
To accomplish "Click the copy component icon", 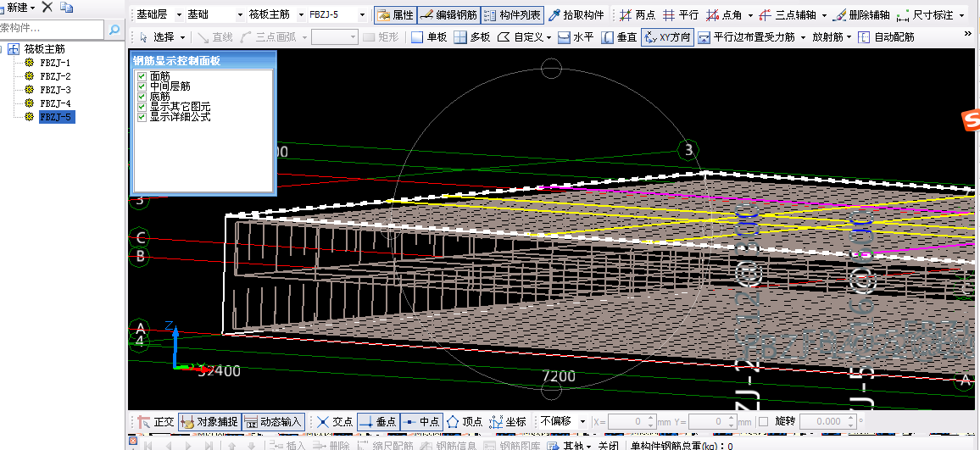I will (66, 8).
